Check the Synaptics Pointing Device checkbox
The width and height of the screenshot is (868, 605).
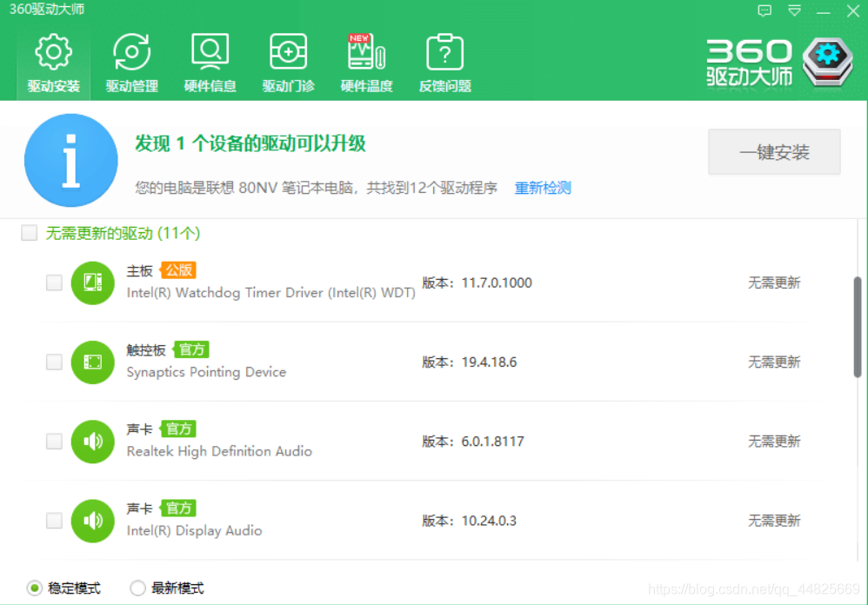(x=54, y=362)
